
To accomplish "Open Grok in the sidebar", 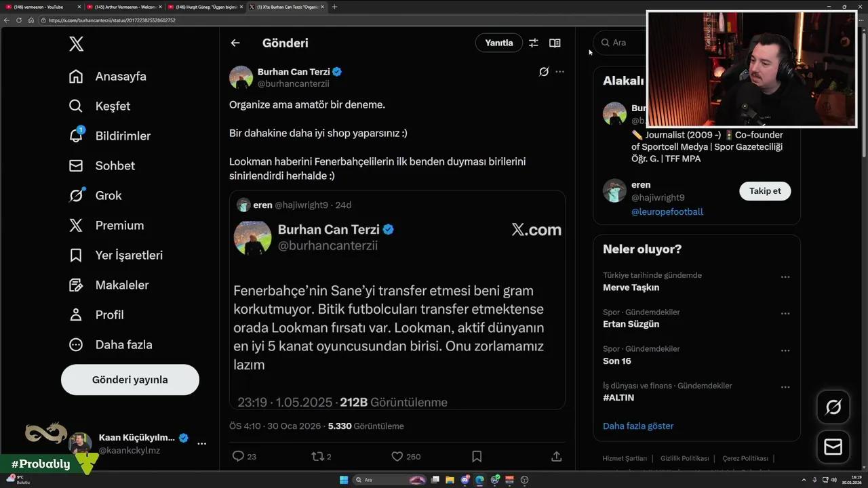I will (x=95, y=196).
